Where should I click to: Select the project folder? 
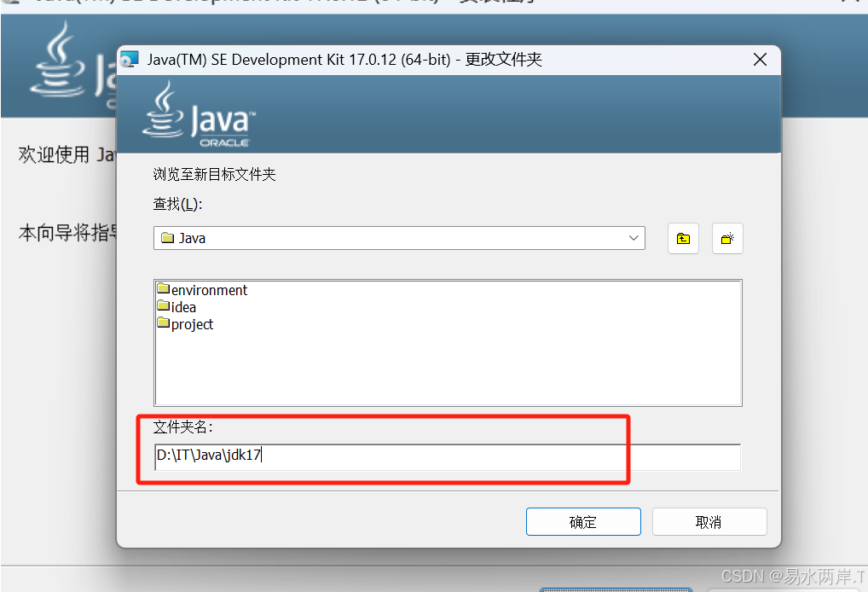(x=185, y=324)
